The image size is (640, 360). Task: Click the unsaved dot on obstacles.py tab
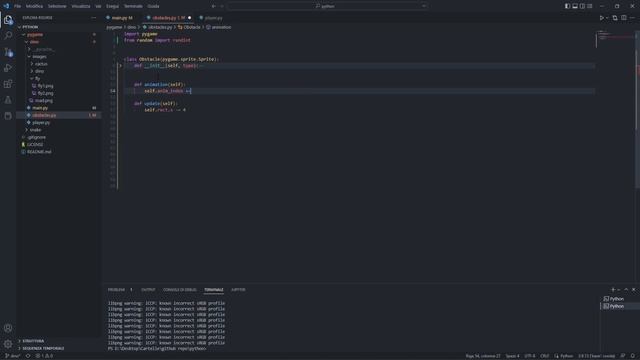(x=189, y=18)
